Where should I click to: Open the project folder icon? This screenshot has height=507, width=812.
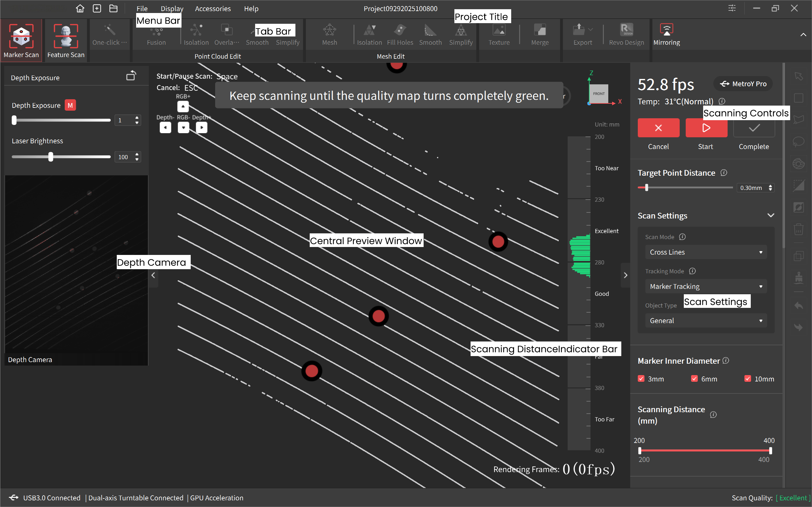pos(113,8)
